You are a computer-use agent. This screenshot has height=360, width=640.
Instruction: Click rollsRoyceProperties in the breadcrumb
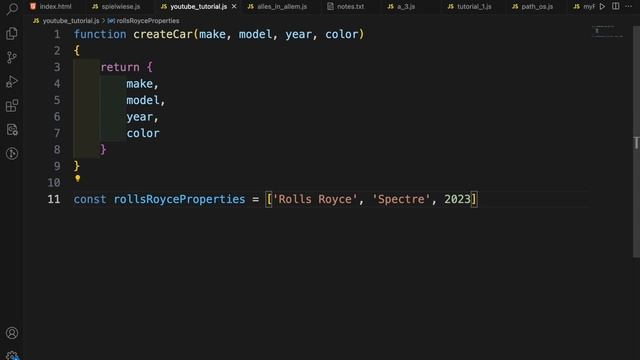click(148, 21)
